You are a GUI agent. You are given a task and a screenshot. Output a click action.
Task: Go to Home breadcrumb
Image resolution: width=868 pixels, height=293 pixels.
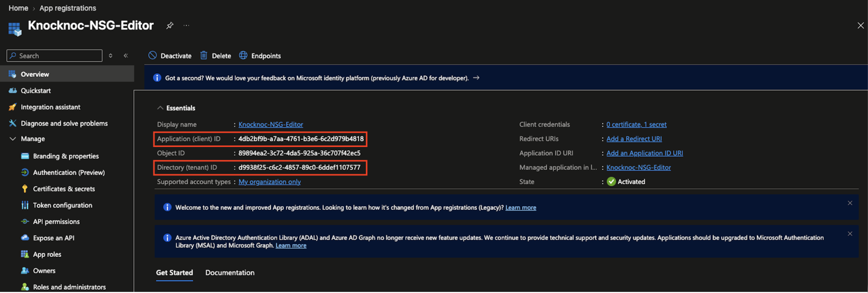coord(19,8)
